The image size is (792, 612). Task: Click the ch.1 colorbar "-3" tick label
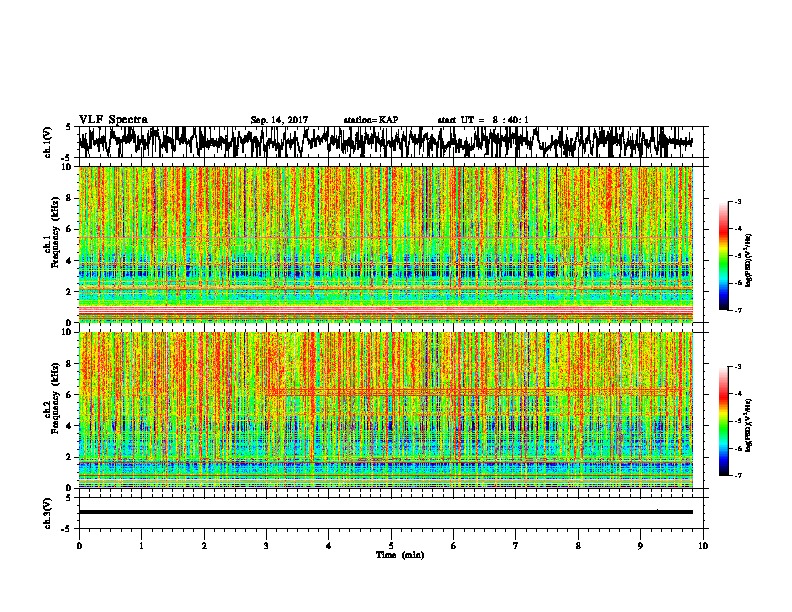coord(737,201)
